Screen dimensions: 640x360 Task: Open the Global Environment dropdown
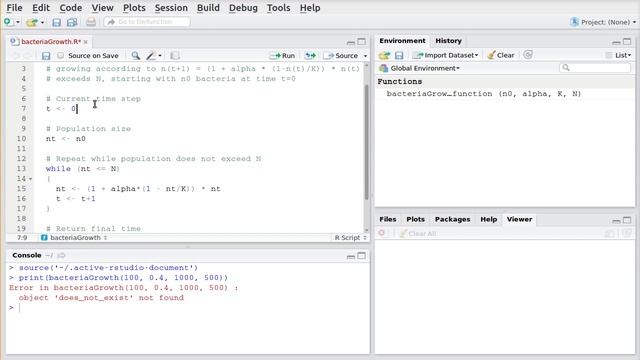pos(420,68)
